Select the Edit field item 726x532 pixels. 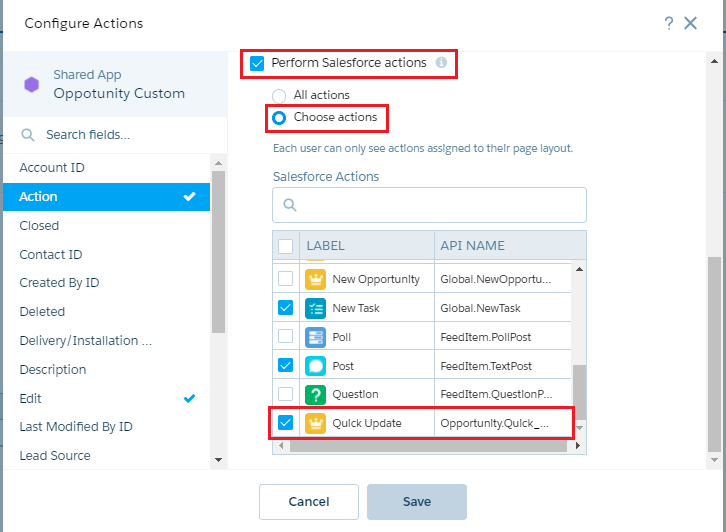point(106,398)
